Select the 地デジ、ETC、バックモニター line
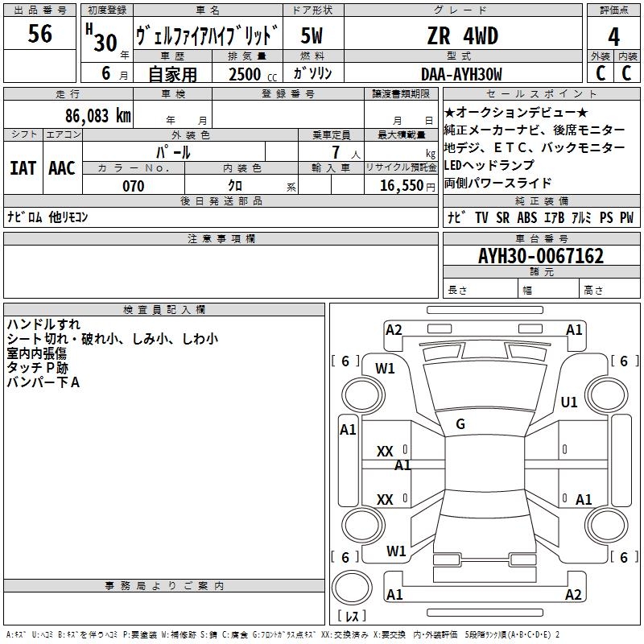The image size is (644, 644). 535,147
